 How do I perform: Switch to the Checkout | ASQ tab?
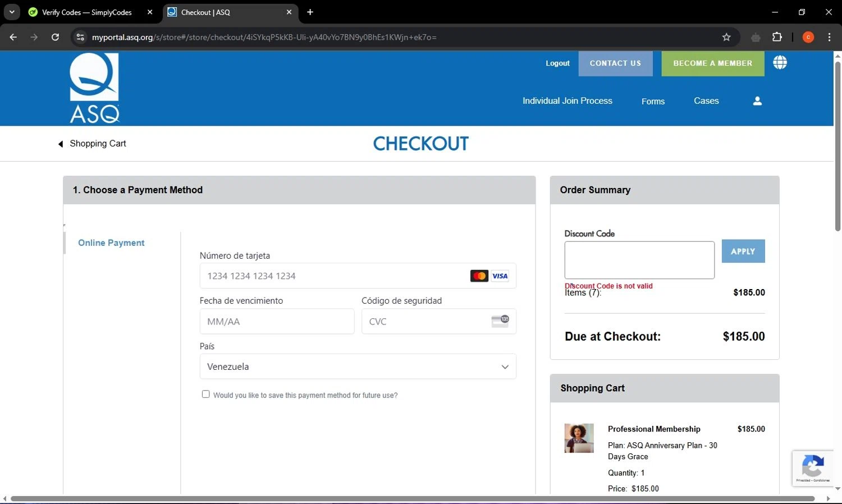[231, 12]
